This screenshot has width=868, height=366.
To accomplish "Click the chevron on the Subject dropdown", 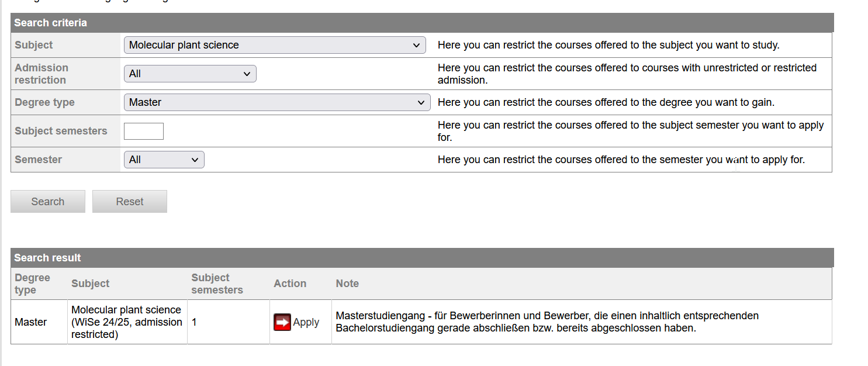I will (x=417, y=45).
